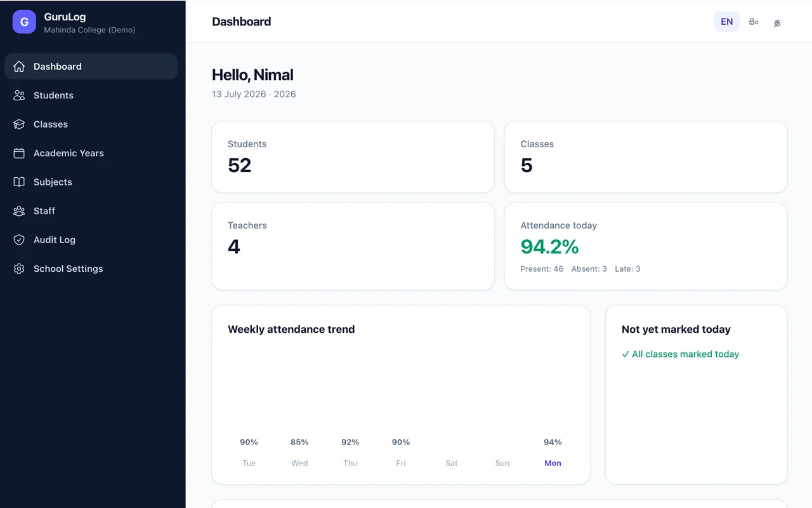Click the "13 July 2026 · 2026" date text
The image size is (812, 508).
254,94
